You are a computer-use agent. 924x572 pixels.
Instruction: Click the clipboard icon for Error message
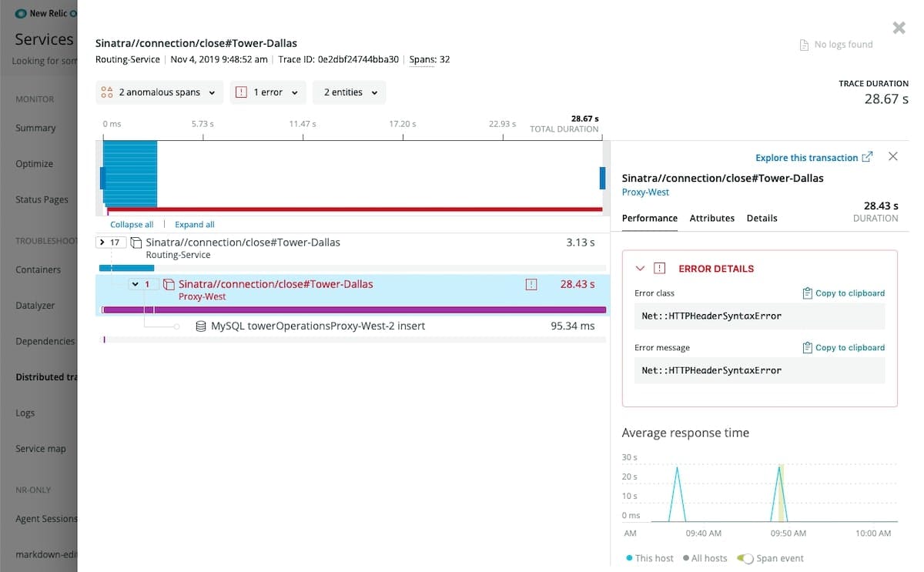click(x=807, y=348)
